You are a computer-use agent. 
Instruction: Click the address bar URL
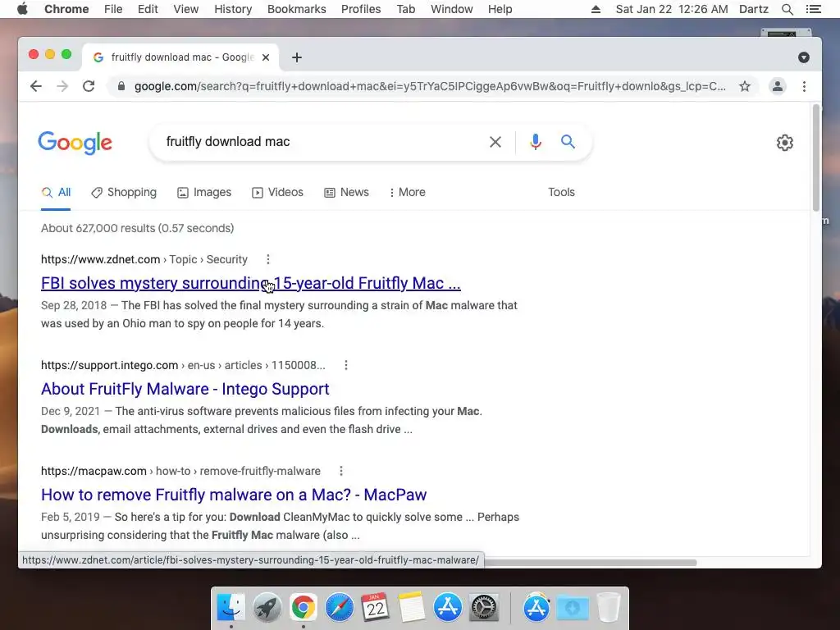click(x=430, y=86)
